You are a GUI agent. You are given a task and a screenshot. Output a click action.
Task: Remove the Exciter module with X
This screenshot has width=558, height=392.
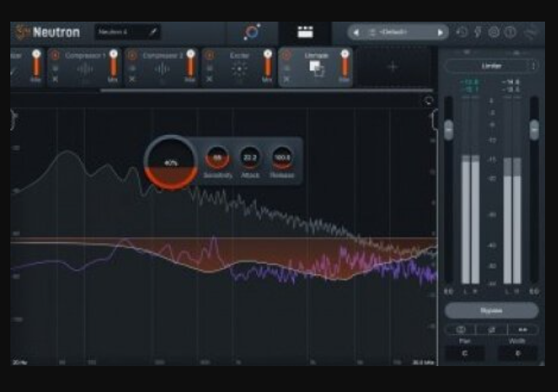209,79
